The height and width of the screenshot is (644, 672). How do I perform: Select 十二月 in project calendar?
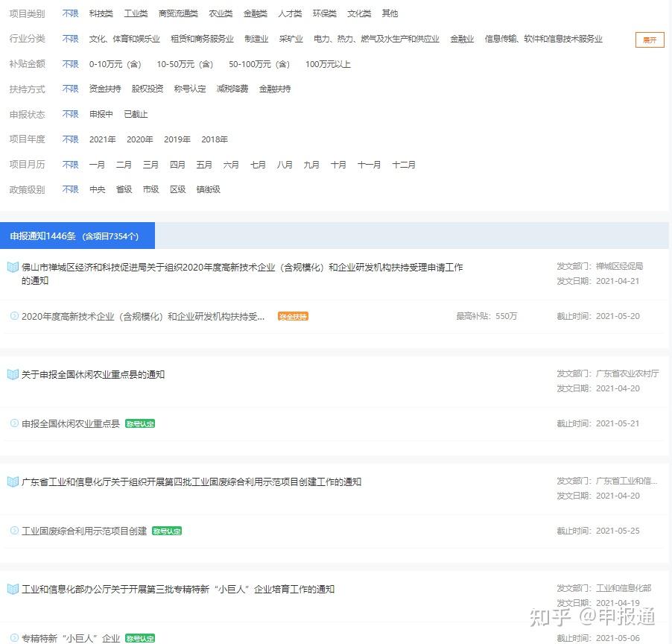(404, 165)
